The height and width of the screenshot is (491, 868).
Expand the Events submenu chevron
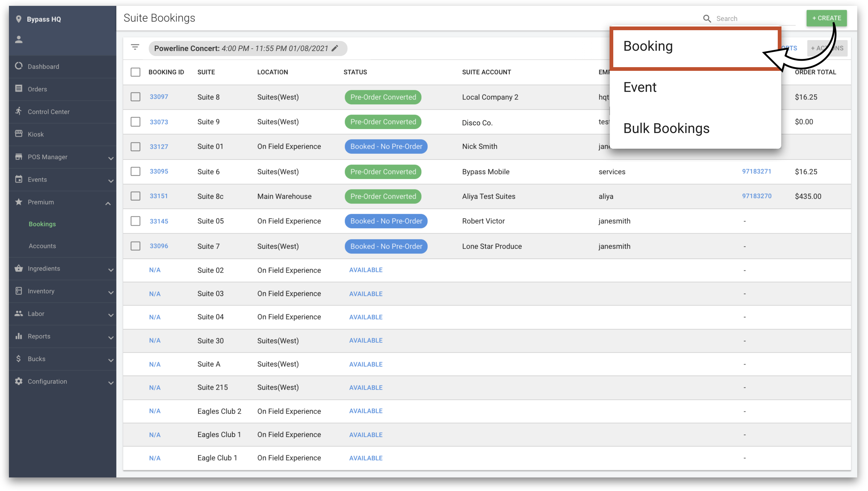pyautogui.click(x=111, y=181)
